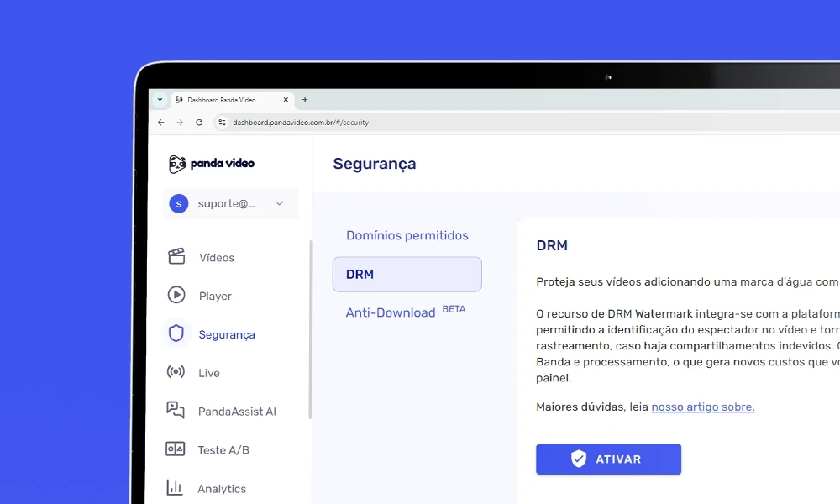Open a new browser tab with plus icon
The width and height of the screenshot is (840, 504).
305,99
